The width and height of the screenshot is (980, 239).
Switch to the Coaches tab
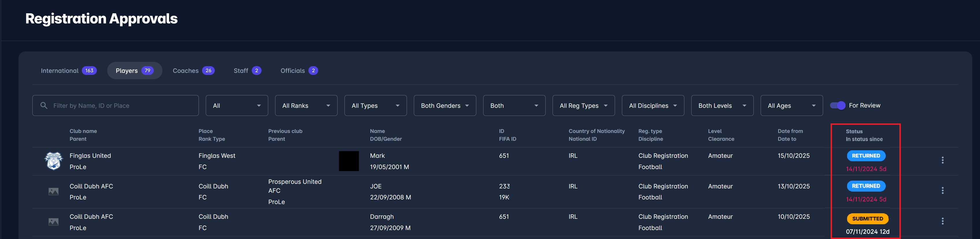coord(193,71)
